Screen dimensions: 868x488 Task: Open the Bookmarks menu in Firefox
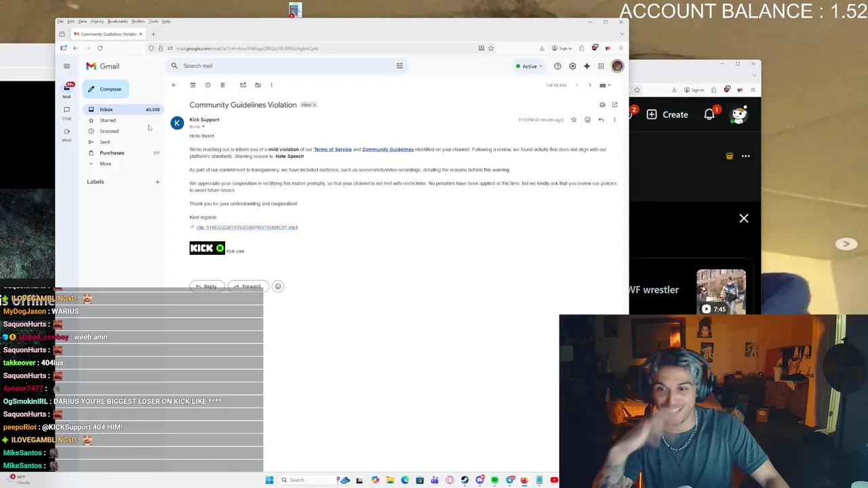(x=117, y=21)
